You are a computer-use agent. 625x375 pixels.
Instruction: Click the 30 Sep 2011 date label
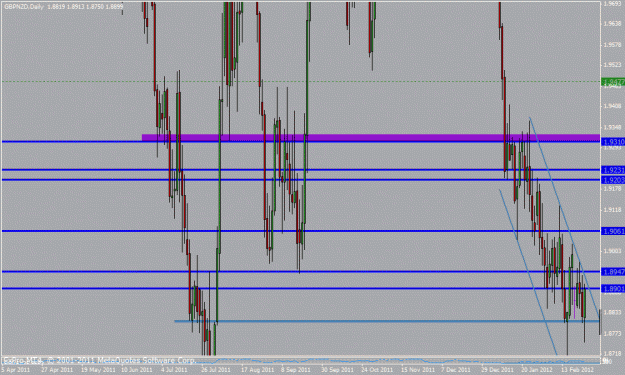coord(337,370)
